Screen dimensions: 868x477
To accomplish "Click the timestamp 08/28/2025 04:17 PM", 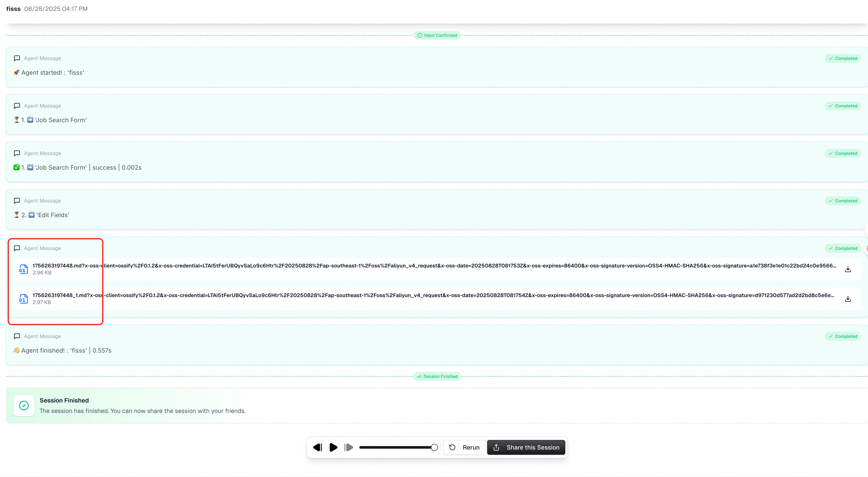I will tap(56, 9).
